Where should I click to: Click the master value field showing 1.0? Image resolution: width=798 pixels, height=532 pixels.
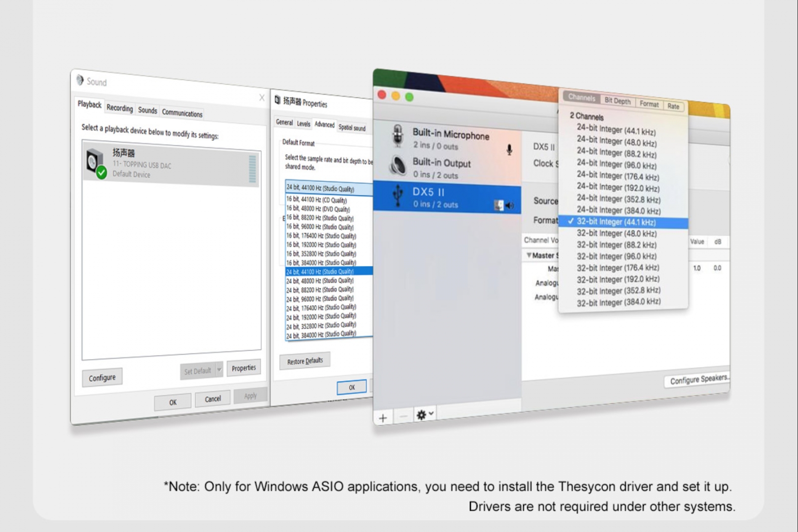(x=697, y=268)
